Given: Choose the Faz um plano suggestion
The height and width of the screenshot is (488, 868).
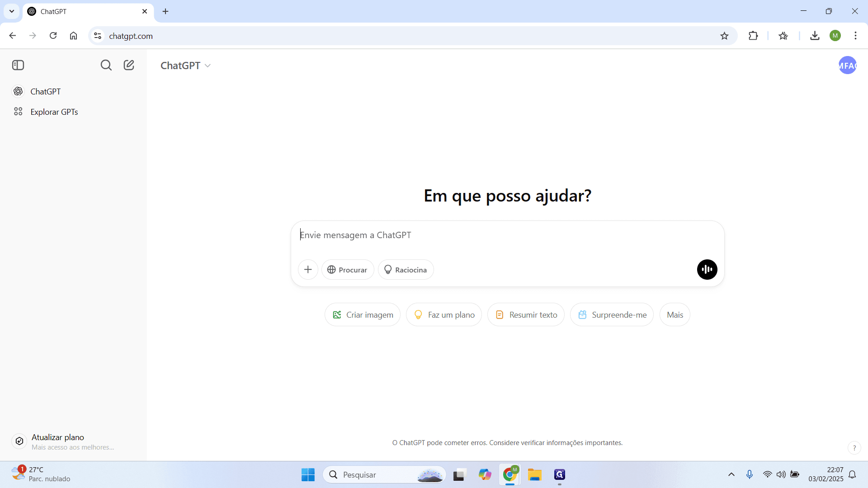Looking at the screenshot, I should point(444,315).
